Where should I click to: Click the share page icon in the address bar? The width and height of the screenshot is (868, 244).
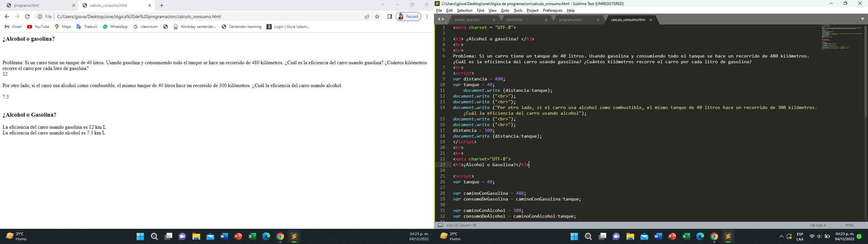367,17
